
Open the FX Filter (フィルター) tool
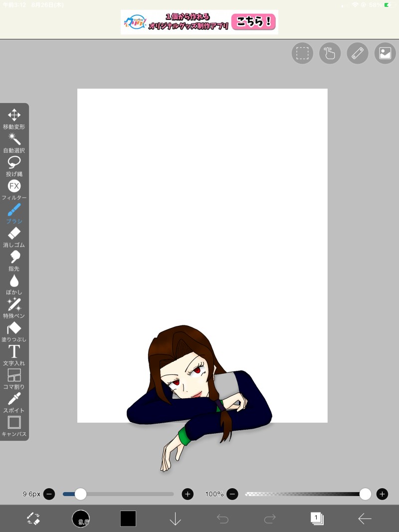(x=14, y=190)
